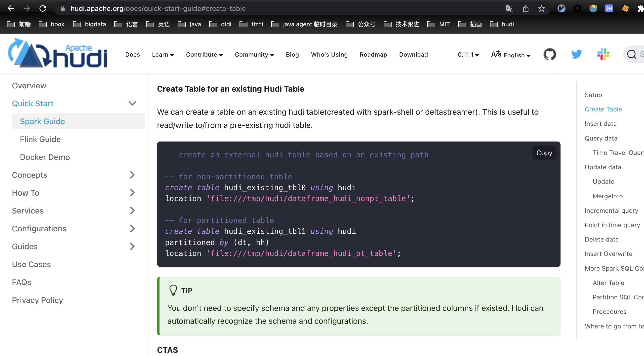Bookmark this page with star icon

[x=541, y=8]
